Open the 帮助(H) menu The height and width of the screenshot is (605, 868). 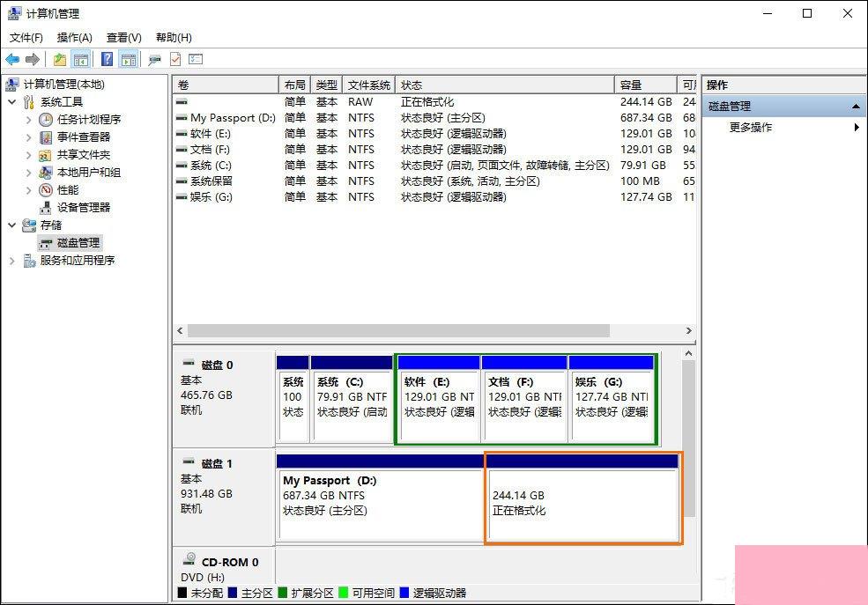pyautogui.click(x=174, y=38)
